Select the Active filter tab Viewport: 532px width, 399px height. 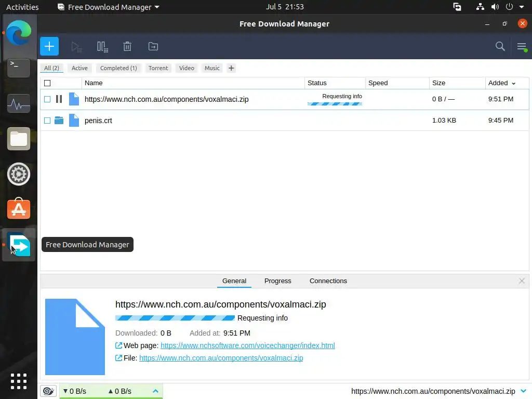coord(79,68)
